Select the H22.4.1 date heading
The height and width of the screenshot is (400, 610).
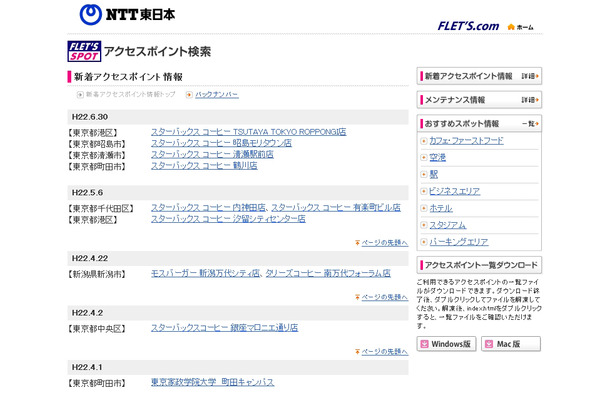click(x=88, y=368)
